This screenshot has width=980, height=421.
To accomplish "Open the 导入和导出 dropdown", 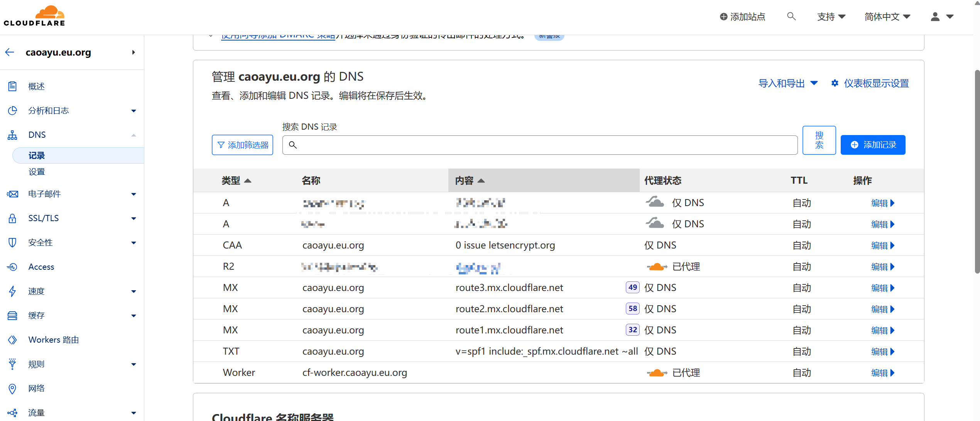I will click(788, 83).
